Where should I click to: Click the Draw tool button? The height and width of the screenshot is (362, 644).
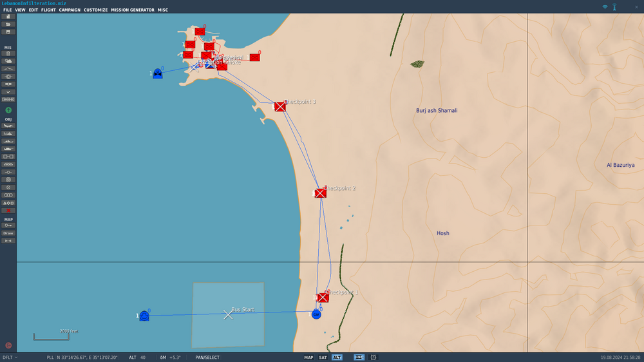point(8,233)
